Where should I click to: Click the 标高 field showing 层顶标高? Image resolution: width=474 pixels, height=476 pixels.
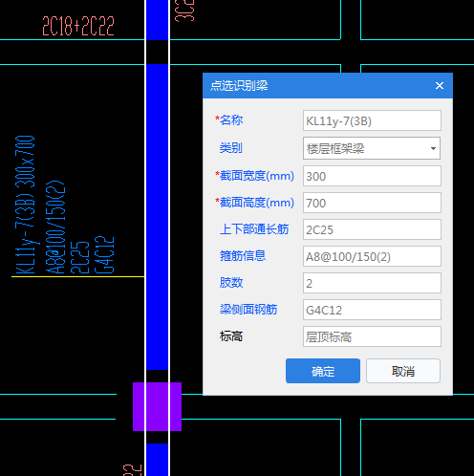click(x=372, y=336)
